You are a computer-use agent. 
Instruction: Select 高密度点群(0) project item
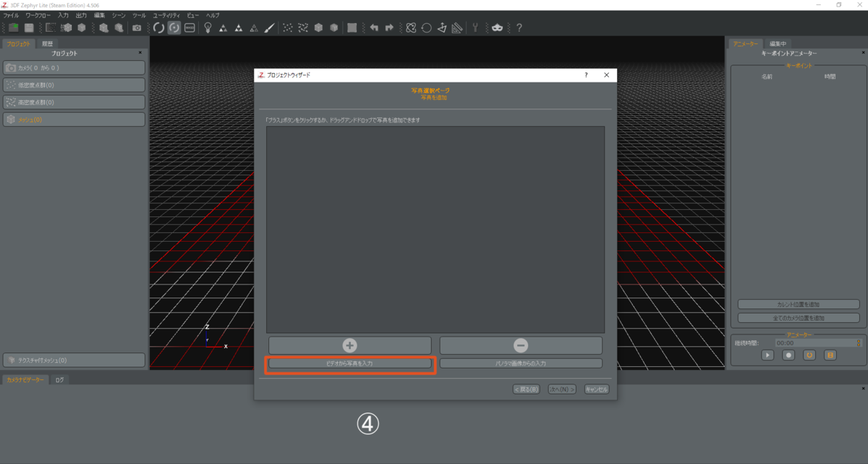[74, 102]
